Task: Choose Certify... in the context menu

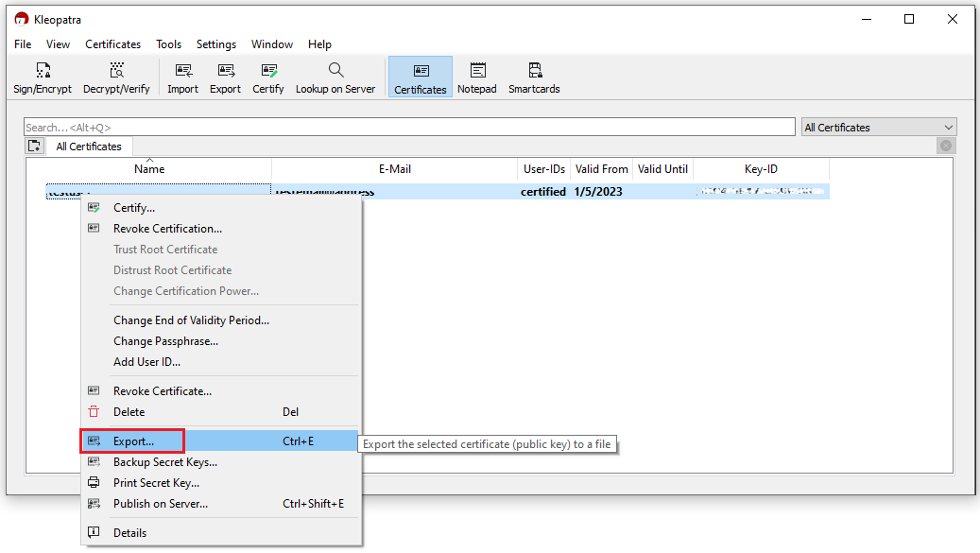Action: [x=221, y=208]
